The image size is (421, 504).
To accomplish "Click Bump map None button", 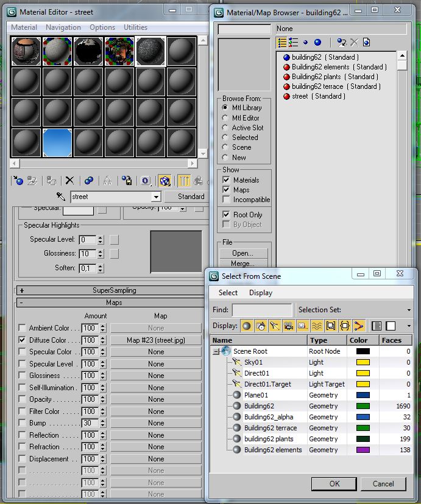I will click(155, 423).
